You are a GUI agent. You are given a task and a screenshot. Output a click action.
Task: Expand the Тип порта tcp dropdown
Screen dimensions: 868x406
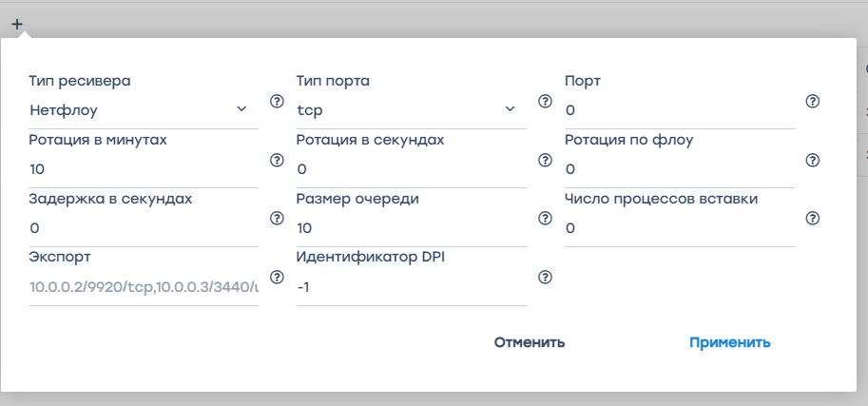[406, 110]
